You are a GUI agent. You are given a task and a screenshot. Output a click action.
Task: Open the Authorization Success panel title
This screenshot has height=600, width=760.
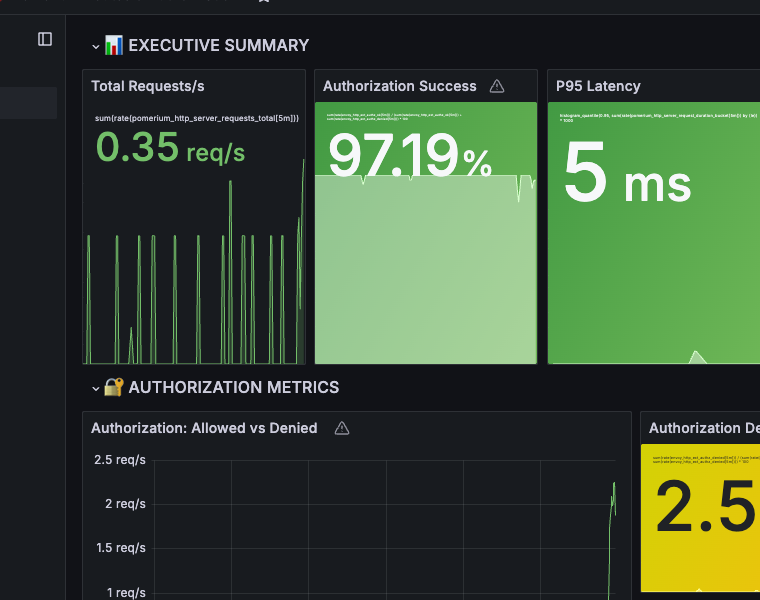tap(399, 86)
